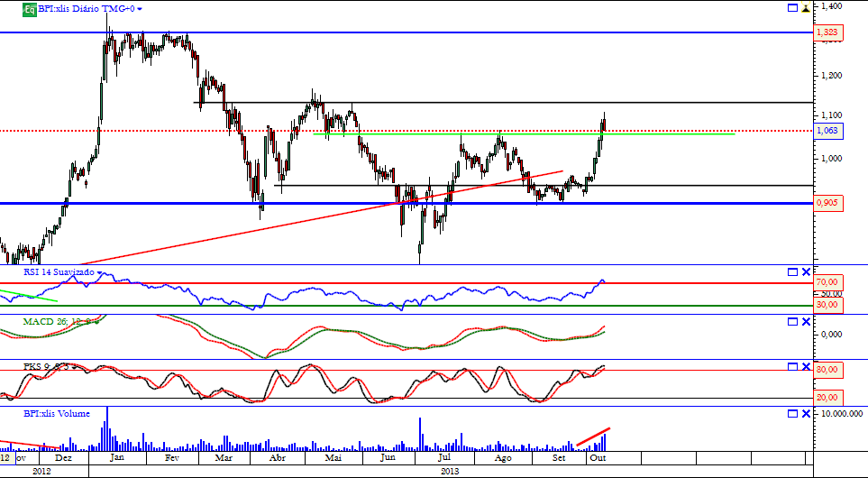Click the hourglass icon on main chart
Screen dimensions: 868x478
tap(806, 8)
